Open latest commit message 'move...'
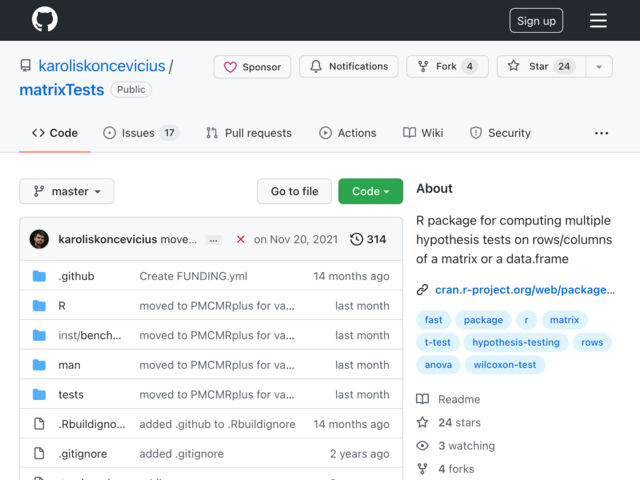 (x=178, y=239)
